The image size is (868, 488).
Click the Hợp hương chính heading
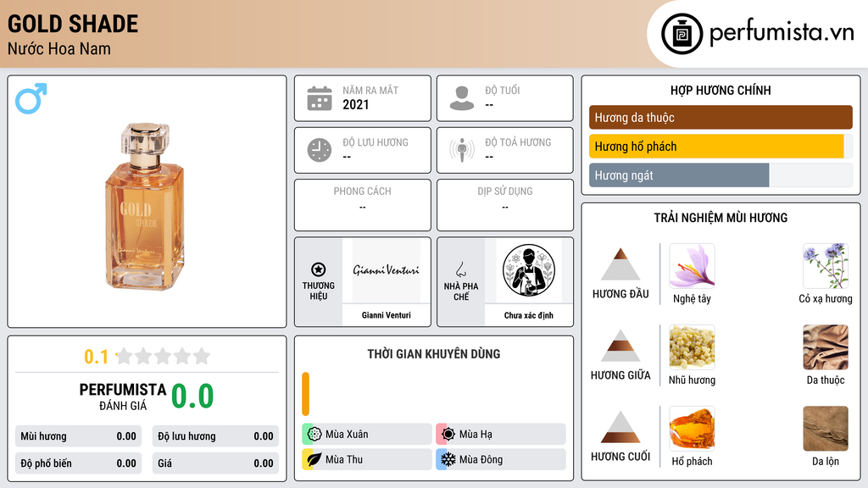click(x=721, y=90)
